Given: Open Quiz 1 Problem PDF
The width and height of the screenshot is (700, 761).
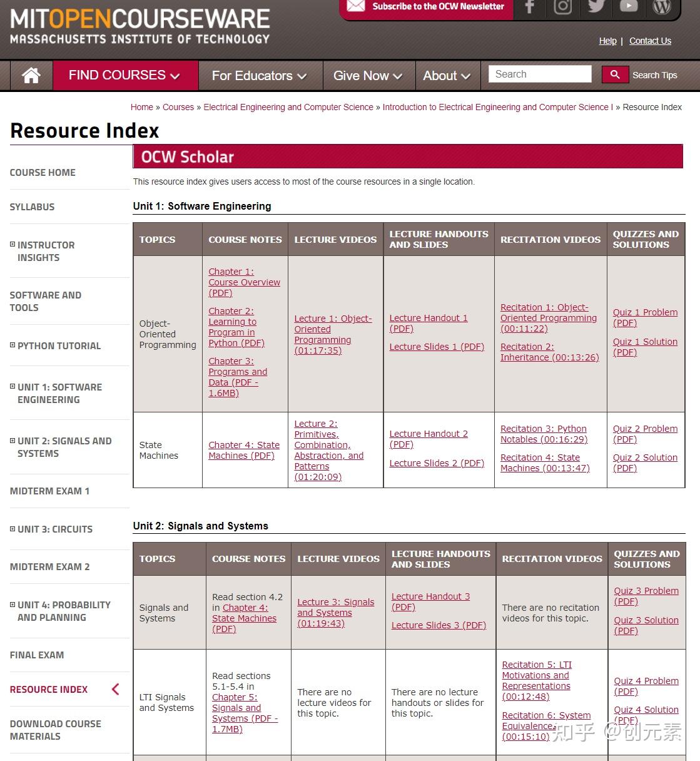Looking at the screenshot, I should tap(645, 317).
